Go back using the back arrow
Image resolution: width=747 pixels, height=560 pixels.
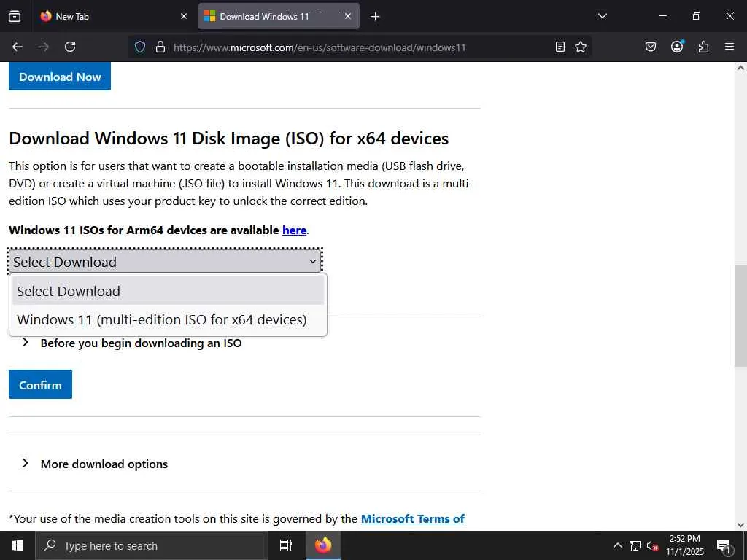(x=18, y=47)
